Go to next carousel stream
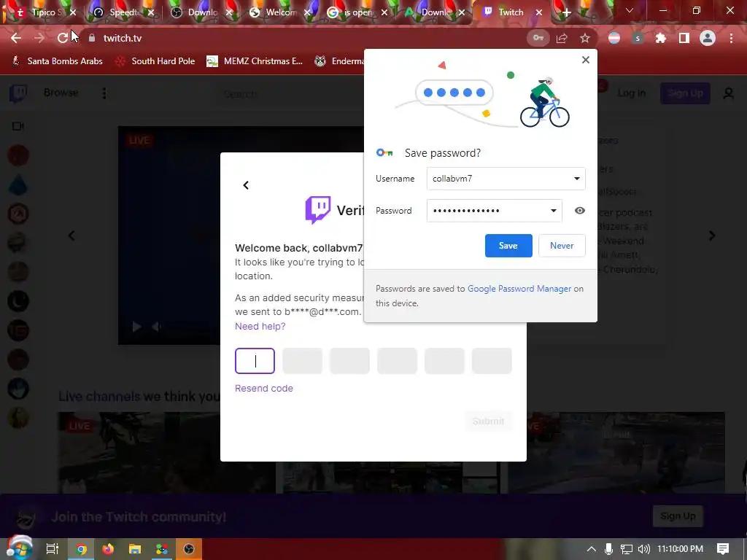 712,236
